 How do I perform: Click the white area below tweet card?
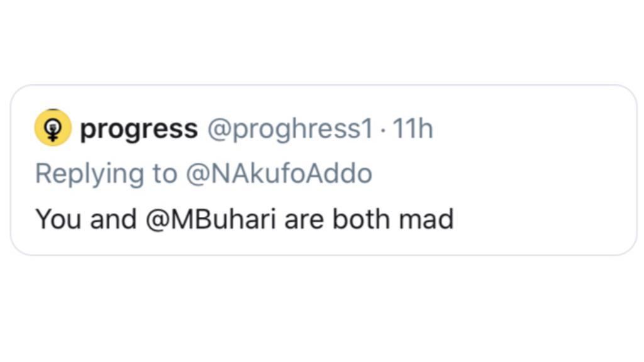pos(322,308)
